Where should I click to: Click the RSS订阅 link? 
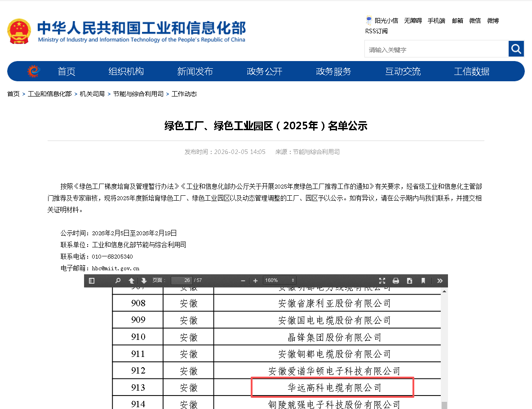point(376,31)
